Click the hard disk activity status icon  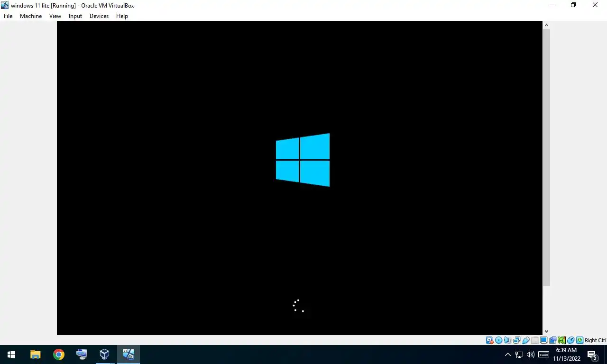(x=489, y=340)
